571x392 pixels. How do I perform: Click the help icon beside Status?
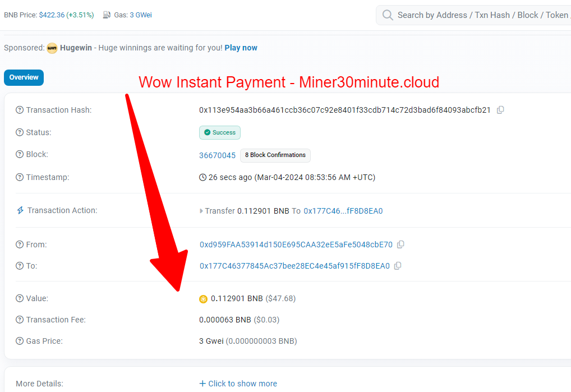pyautogui.click(x=20, y=132)
